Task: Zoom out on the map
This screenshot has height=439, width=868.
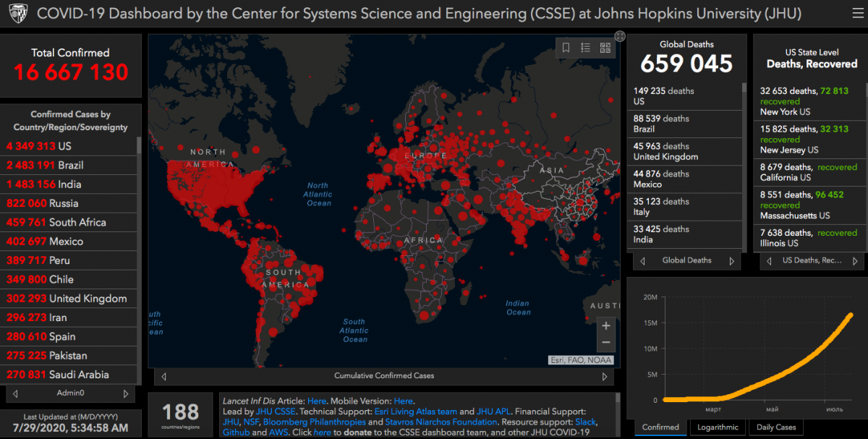Action: coord(606,343)
